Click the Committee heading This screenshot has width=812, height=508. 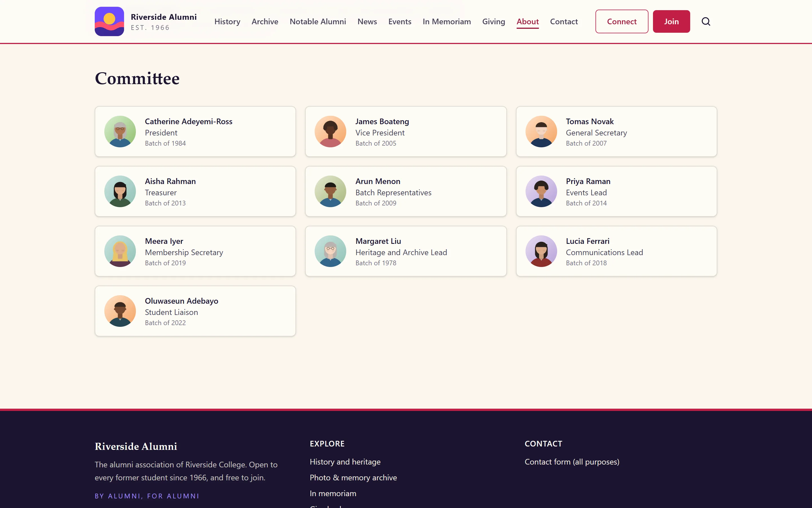pos(137,78)
